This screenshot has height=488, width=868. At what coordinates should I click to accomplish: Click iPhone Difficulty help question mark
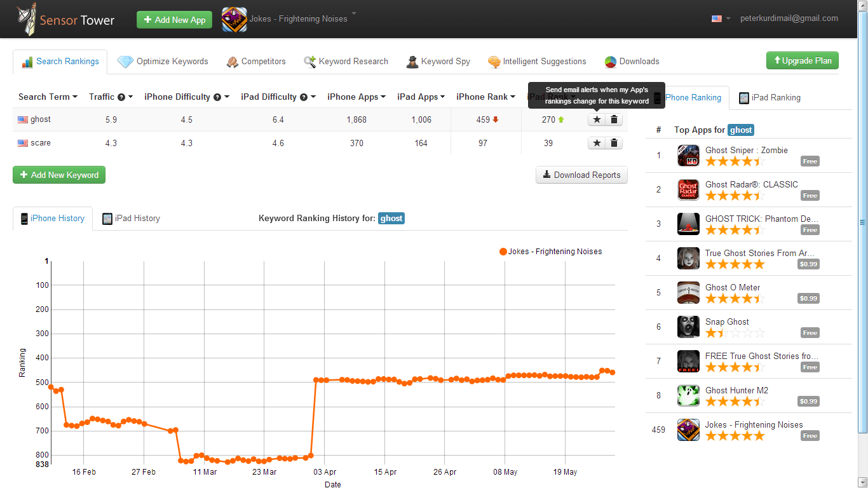[217, 97]
